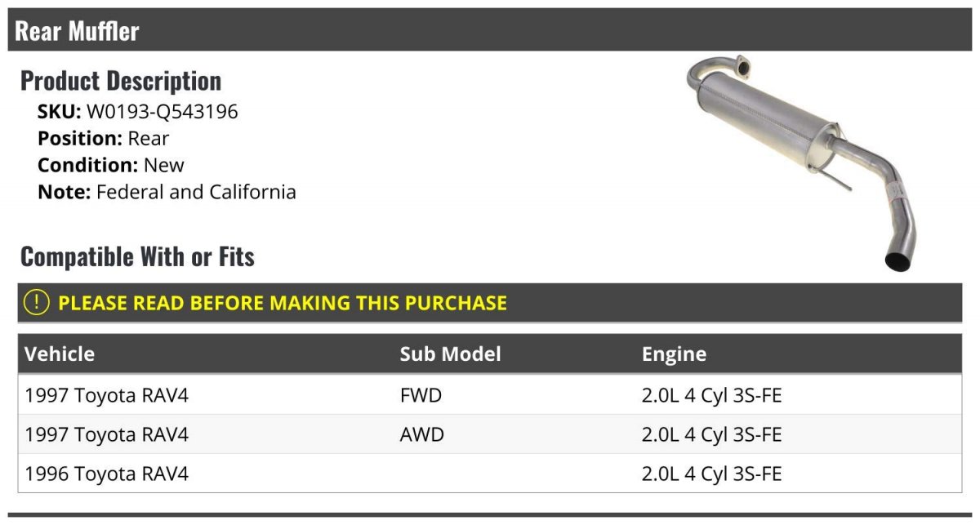Click the Product Description heading
Screen dimensions: 980x525
[121, 80]
